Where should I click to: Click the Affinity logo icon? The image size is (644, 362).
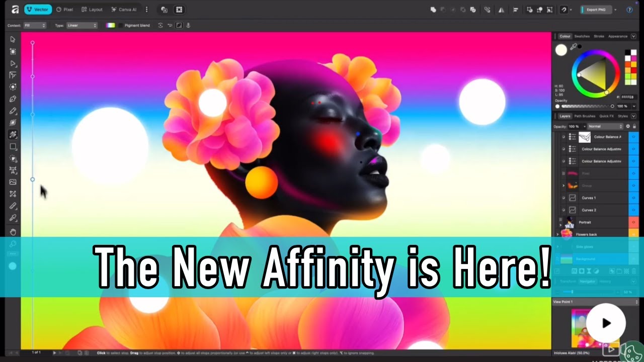(x=15, y=10)
